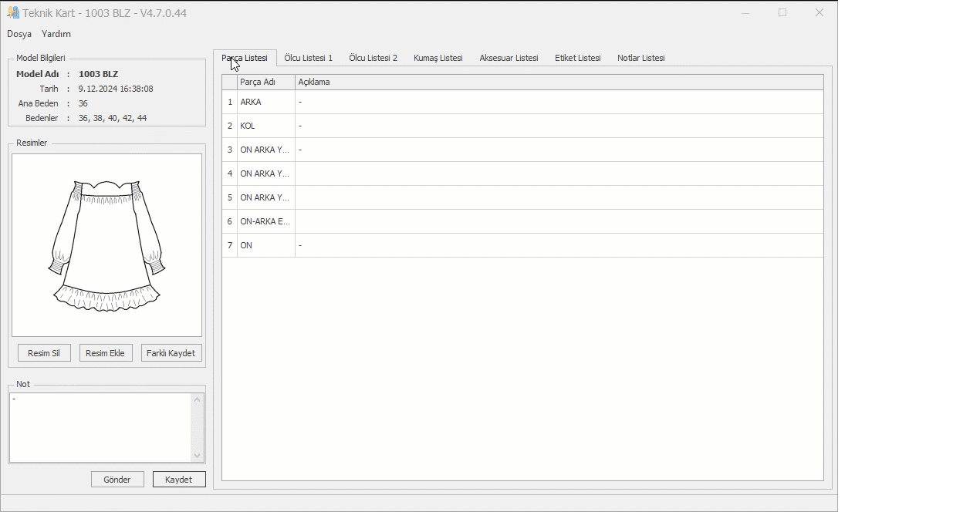
Task: Show the Notlar Listesi tab
Action: [640, 58]
